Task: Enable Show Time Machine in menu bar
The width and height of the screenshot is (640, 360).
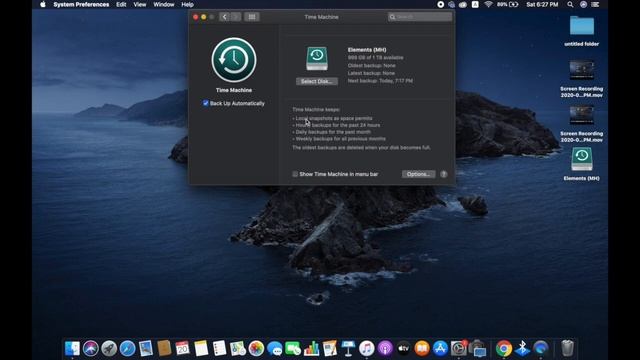Action: pyautogui.click(x=295, y=174)
